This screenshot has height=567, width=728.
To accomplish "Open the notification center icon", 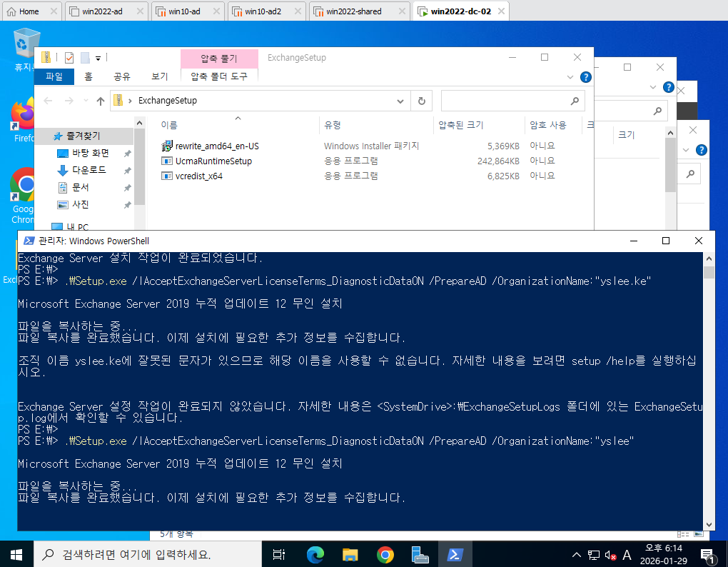I will (707, 556).
